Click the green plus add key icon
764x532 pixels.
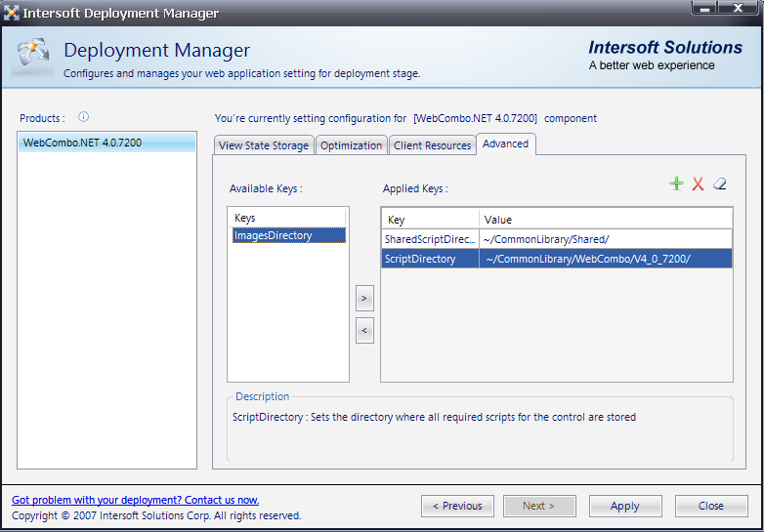coord(676,184)
